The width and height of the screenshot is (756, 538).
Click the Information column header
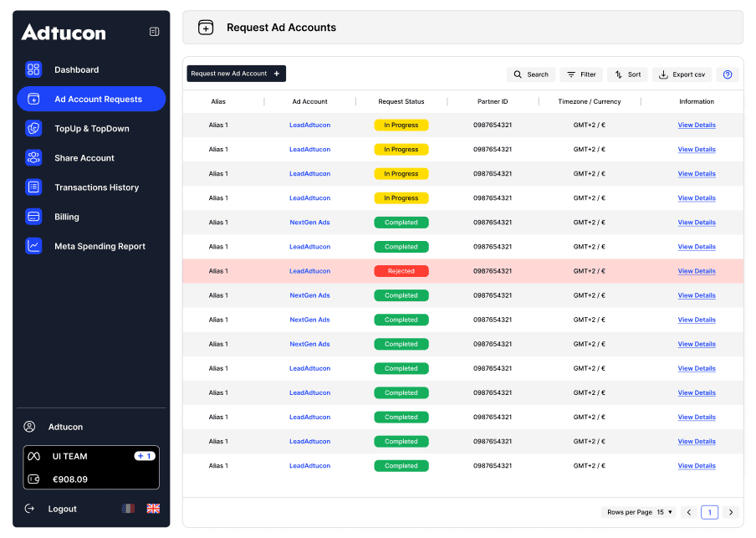click(x=697, y=101)
